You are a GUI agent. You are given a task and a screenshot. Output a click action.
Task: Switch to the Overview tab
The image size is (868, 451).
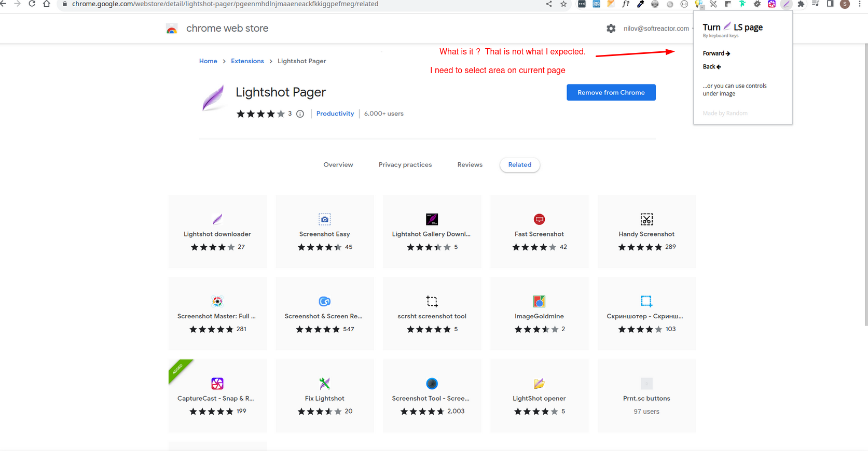tap(338, 165)
